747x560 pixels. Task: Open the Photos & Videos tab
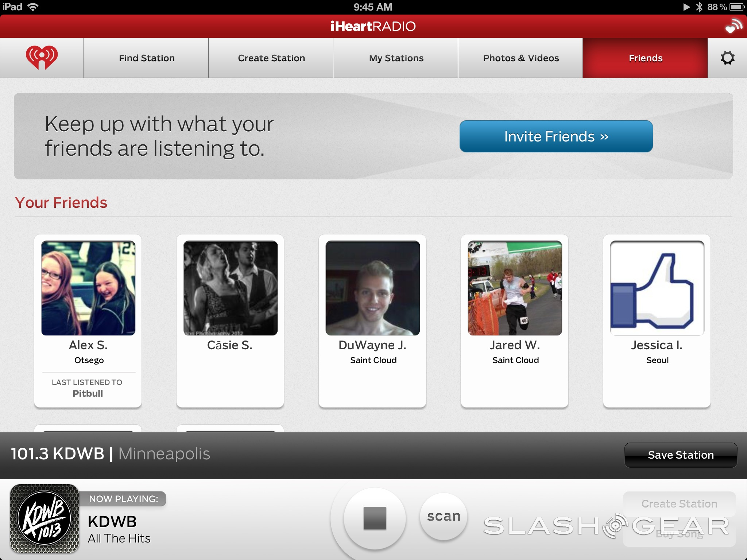(x=520, y=58)
